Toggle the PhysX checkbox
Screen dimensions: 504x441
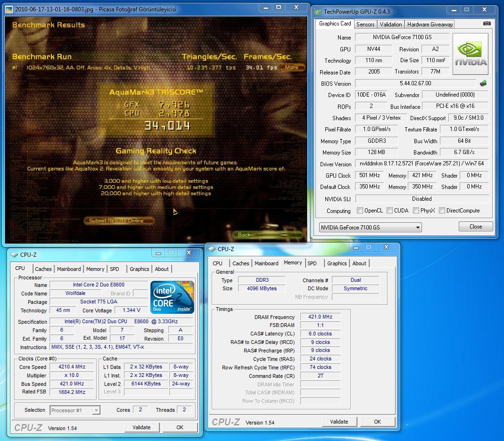[x=416, y=211]
